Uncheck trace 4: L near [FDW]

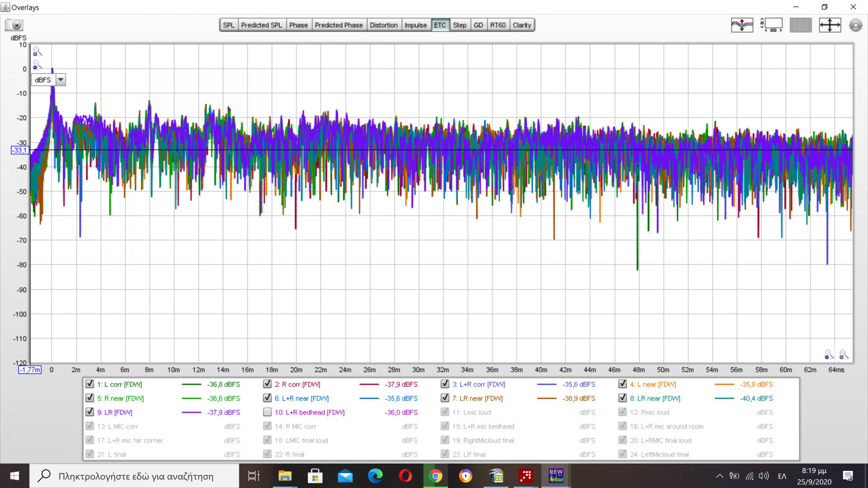click(x=623, y=384)
